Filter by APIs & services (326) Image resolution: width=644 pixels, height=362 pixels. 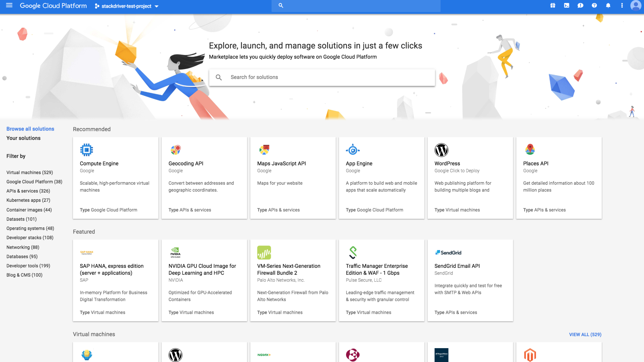click(x=28, y=191)
